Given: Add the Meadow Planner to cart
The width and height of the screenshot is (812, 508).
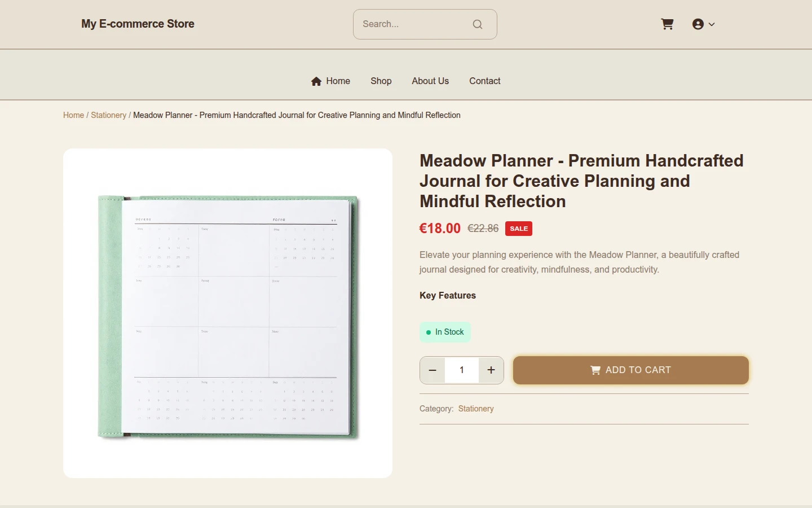Looking at the screenshot, I should tap(631, 370).
